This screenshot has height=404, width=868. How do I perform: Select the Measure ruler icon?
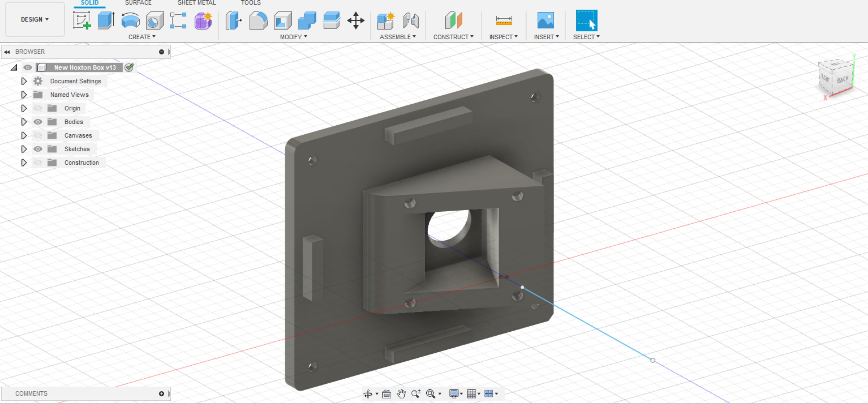click(x=504, y=21)
